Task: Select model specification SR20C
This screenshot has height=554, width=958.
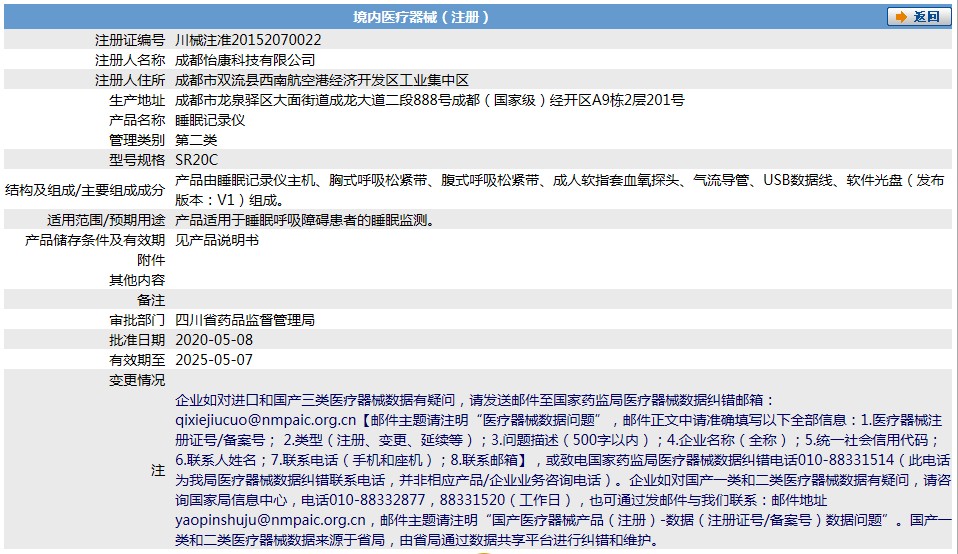Action: (196, 160)
